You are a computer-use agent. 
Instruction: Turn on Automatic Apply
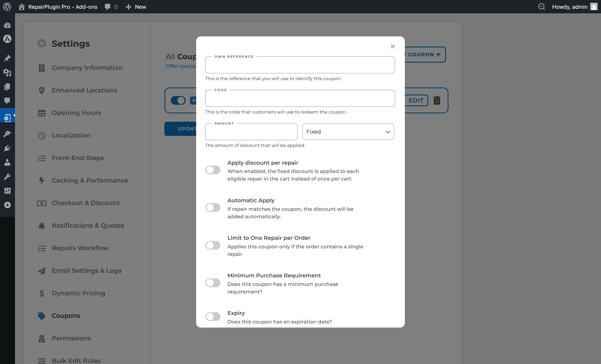point(212,208)
